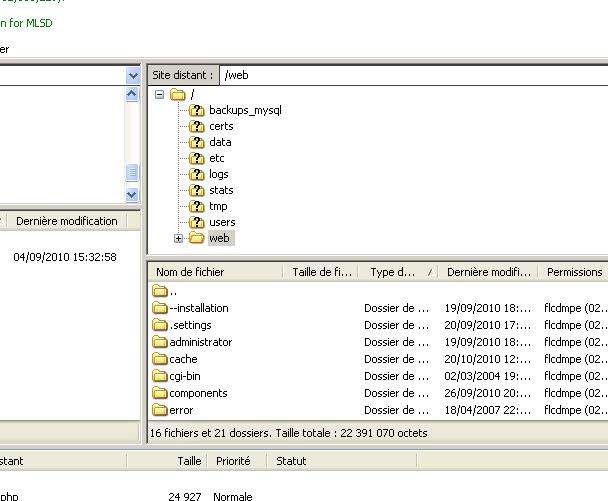Click the cgi-bin folder icon
This screenshot has width=608, height=501.
point(160,376)
